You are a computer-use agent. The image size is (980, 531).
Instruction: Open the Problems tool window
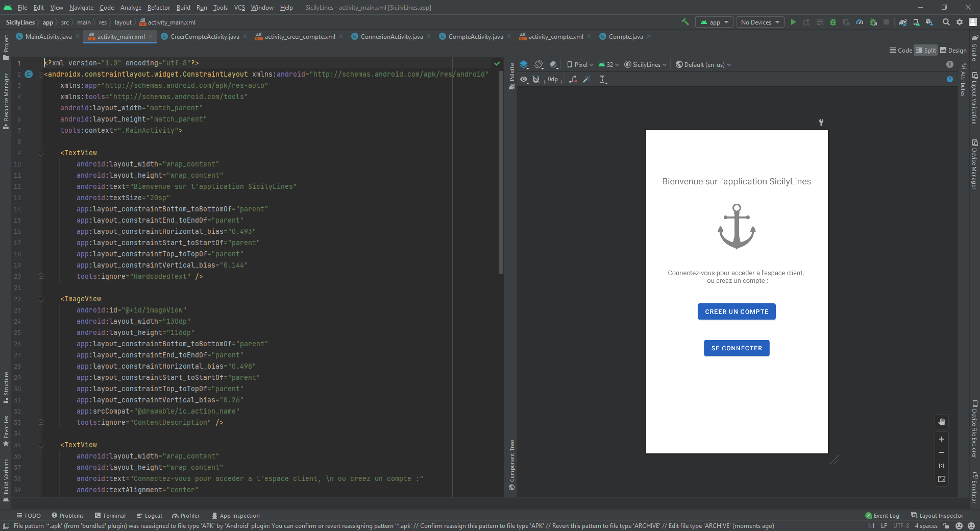click(67, 516)
